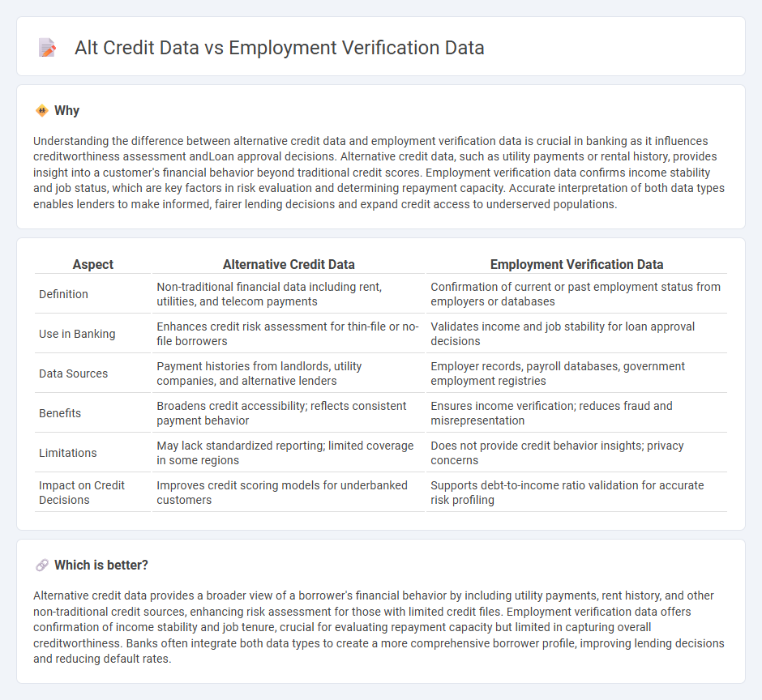Click the 'Which is better?' heading
This screenshot has height=700, width=762.
tap(101, 565)
